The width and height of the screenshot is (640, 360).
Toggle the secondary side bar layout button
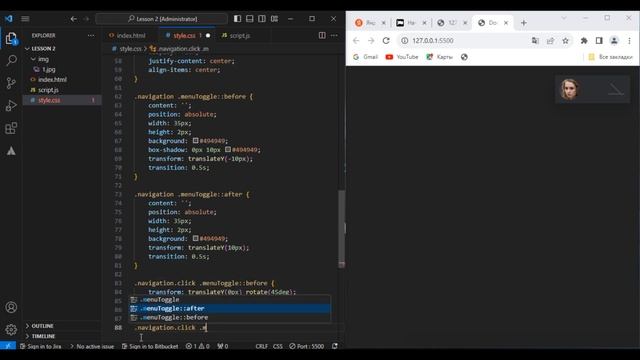262,19
